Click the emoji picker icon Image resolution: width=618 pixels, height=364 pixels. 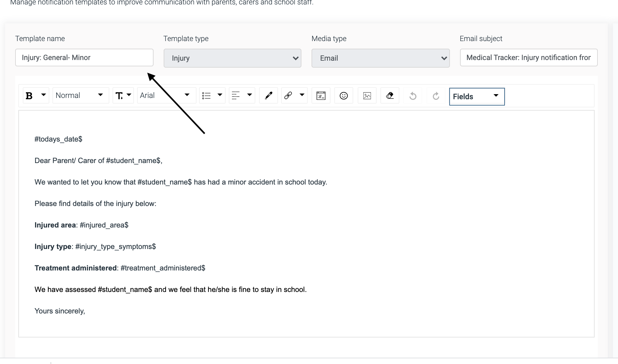[x=343, y=95]
